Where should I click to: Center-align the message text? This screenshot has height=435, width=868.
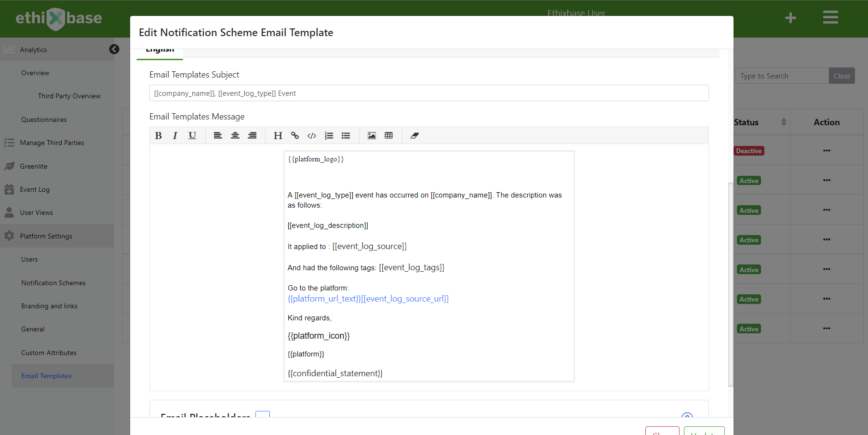point(235,136)
